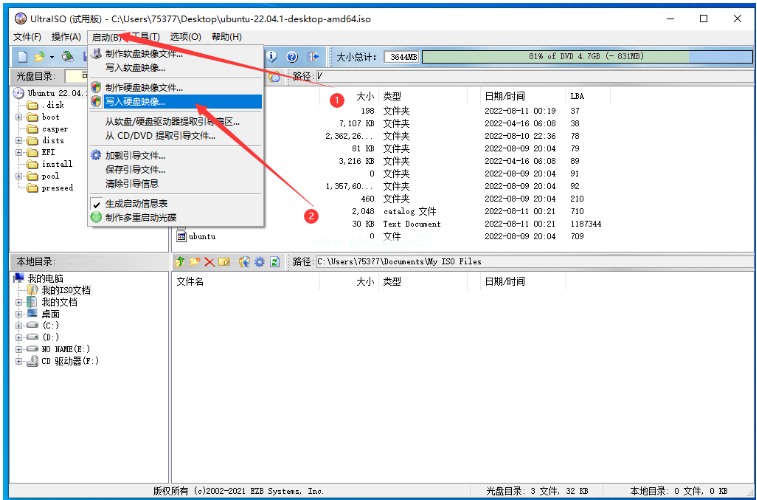
Task: Click the 加载引导文件... menu item
Action: pyautogui.click(x=135, y=156)
